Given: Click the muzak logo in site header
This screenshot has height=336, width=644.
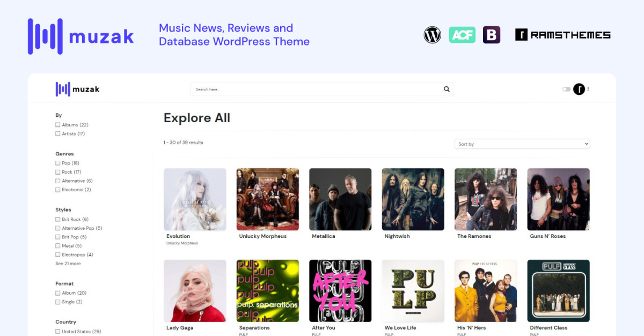Looking at the screenshot, I should [x=77, y=89].
